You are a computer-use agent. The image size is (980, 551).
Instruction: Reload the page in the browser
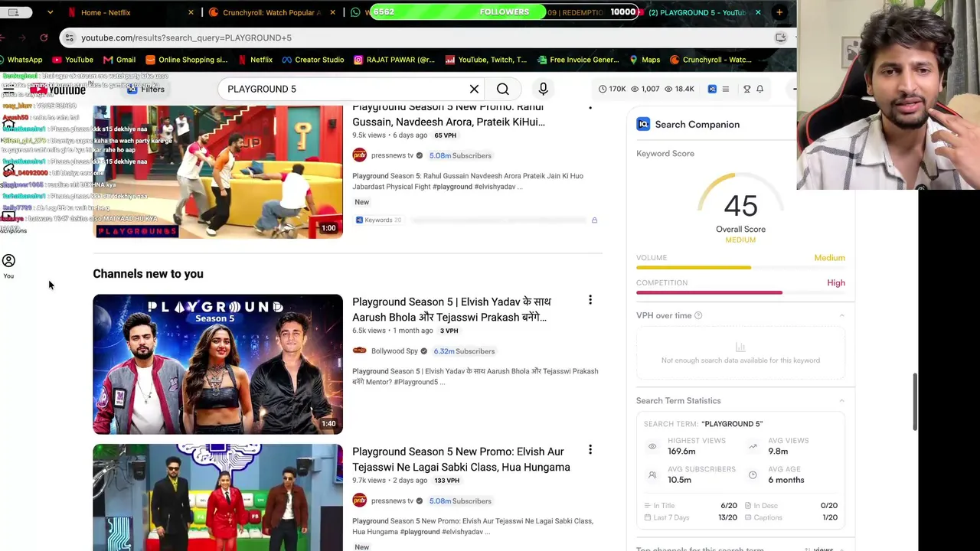click(x=44, y=37)
